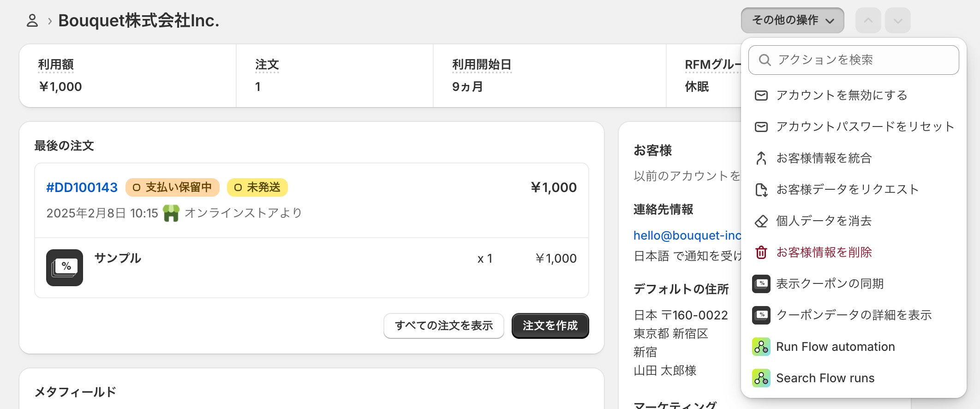The image size is (980, 409).
Task: Click the eraser icon for erasing personal data
Action: (x=761, y=221)
